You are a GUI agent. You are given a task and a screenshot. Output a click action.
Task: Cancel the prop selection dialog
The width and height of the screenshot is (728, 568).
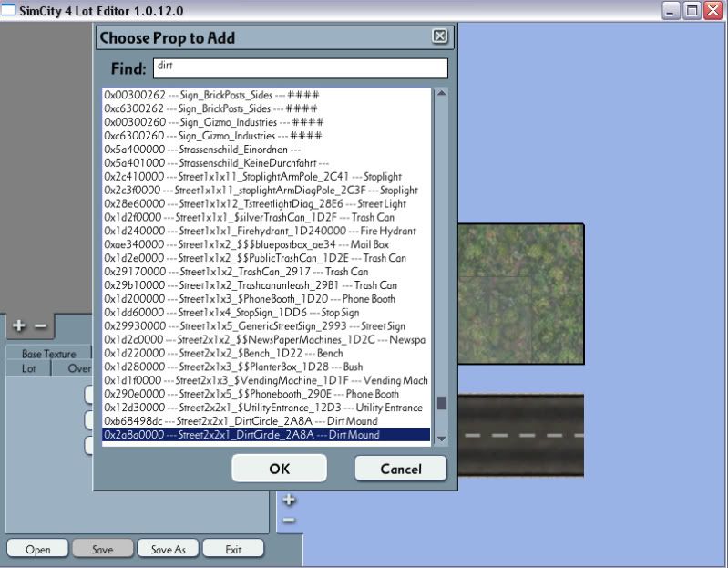(x=401, y=468)
